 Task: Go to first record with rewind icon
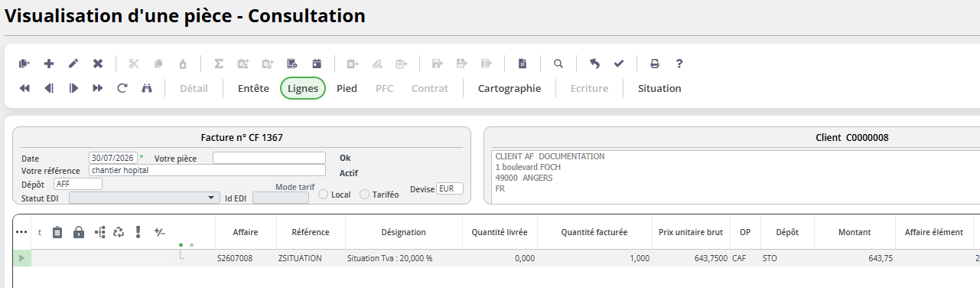pos(24,88)
